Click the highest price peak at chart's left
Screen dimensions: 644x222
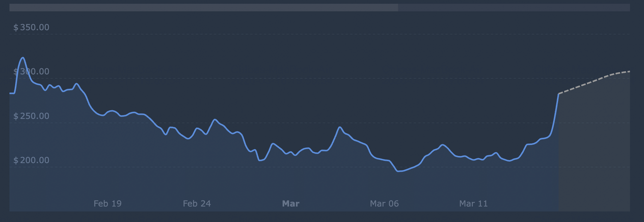click(x=22, y=58)
